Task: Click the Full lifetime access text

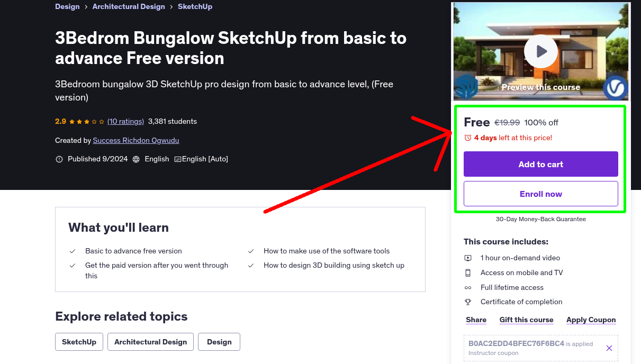Action: 512,288
